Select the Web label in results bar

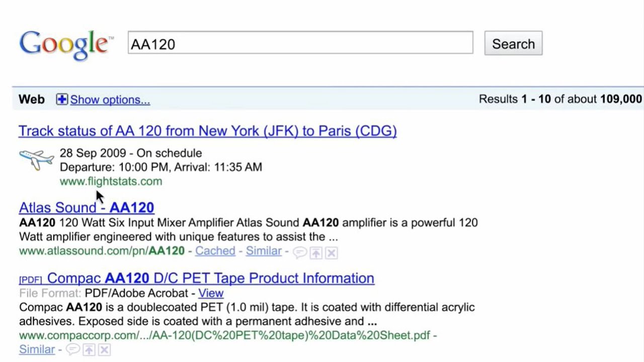[x=32, y=100]
